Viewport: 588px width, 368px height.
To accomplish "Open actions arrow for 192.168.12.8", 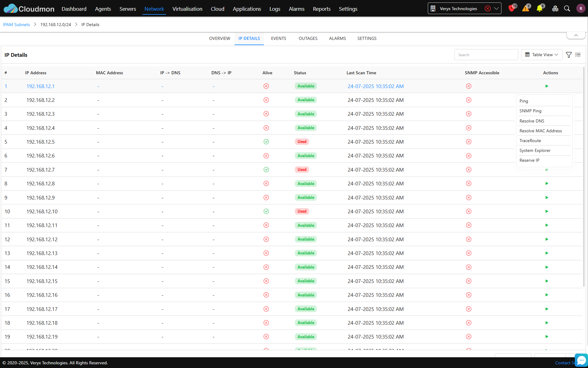I will point(547,184).
